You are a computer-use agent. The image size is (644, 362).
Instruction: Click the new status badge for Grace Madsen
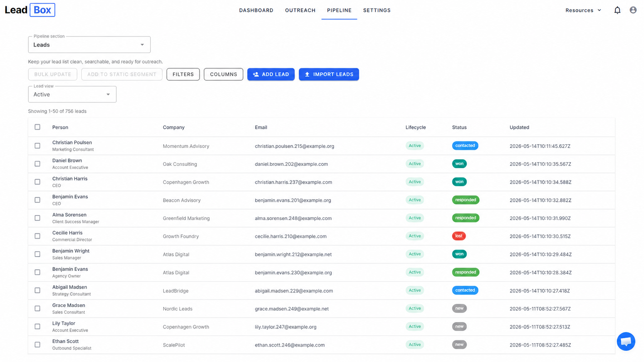(459, 309)
